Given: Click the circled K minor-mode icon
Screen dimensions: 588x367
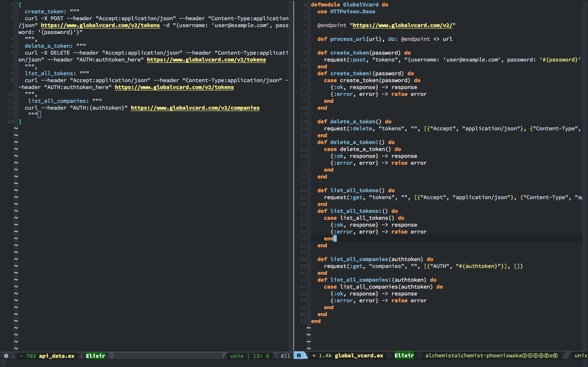Looking at the screenshot, I should point(555,356).
